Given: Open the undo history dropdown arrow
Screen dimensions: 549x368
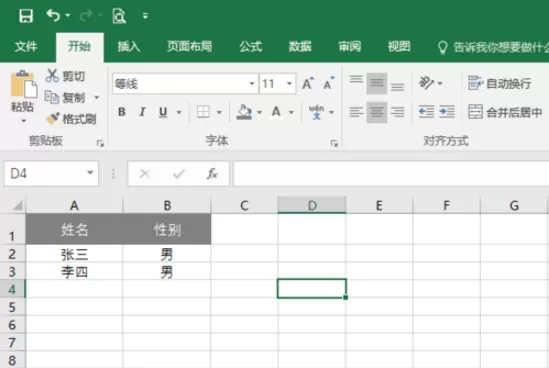Looking at the screenshot, I should coord(68,15).
